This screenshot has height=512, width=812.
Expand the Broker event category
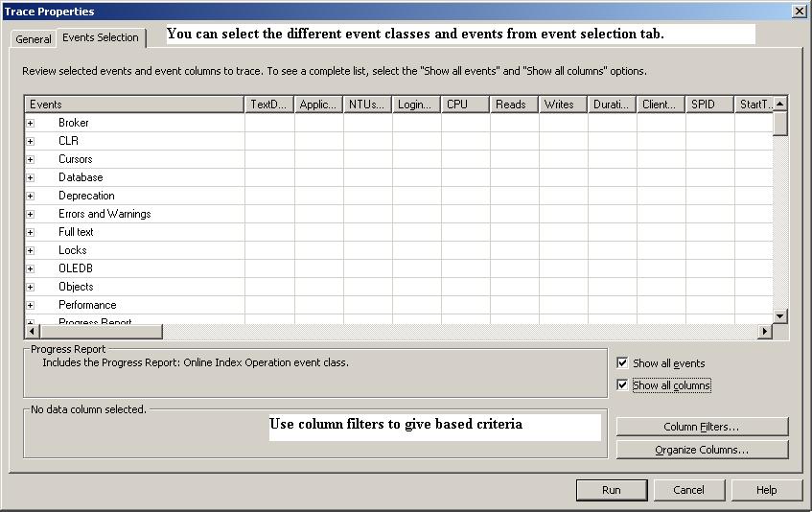click(x=31, y=123)
